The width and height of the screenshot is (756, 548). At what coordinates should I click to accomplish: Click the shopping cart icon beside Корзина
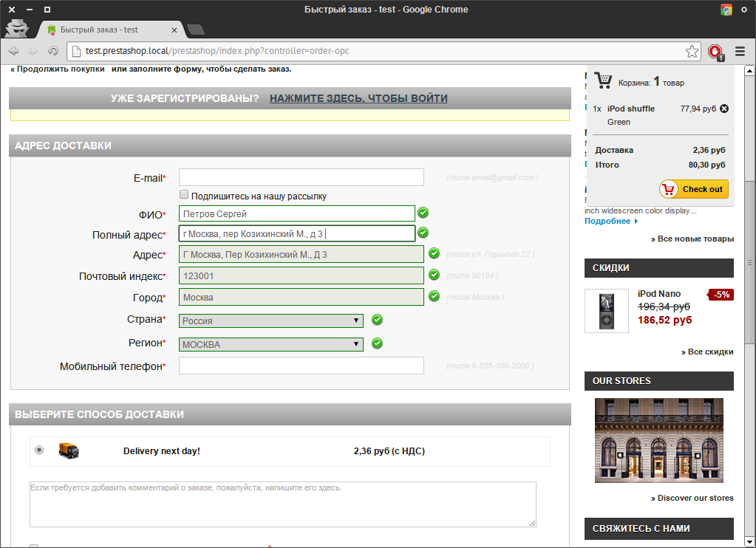point(603,80)
